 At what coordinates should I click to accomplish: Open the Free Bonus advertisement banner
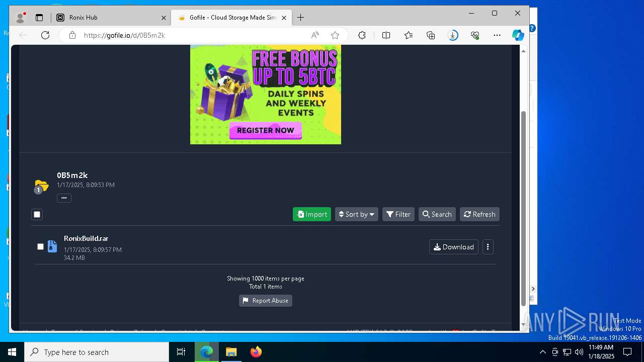266,95
